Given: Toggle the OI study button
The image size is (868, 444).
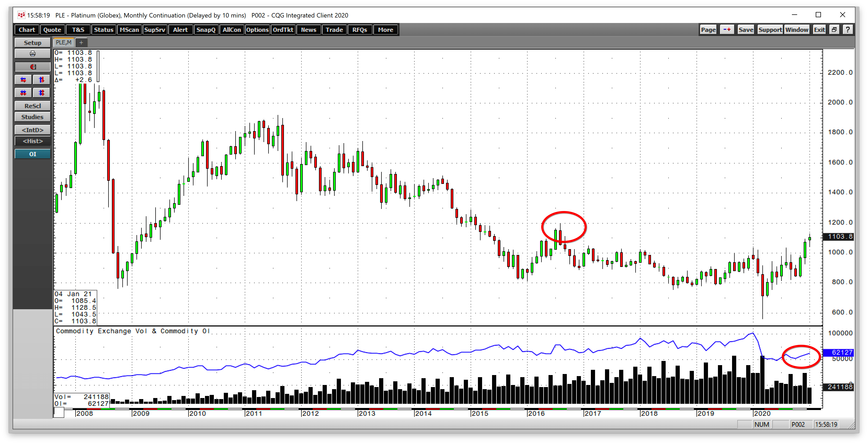Looking at the screenshot, I should pos(32,154).
